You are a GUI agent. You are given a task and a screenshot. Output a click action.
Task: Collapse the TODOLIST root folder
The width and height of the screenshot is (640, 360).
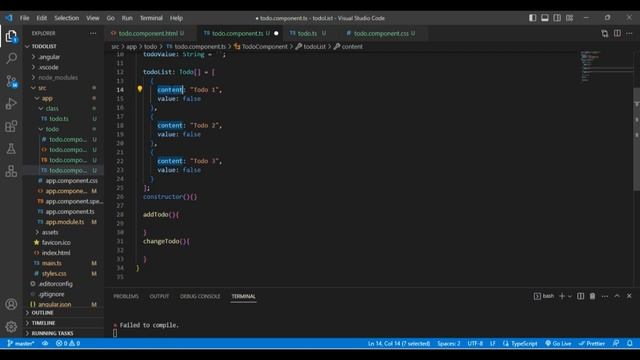pos(63,47)
